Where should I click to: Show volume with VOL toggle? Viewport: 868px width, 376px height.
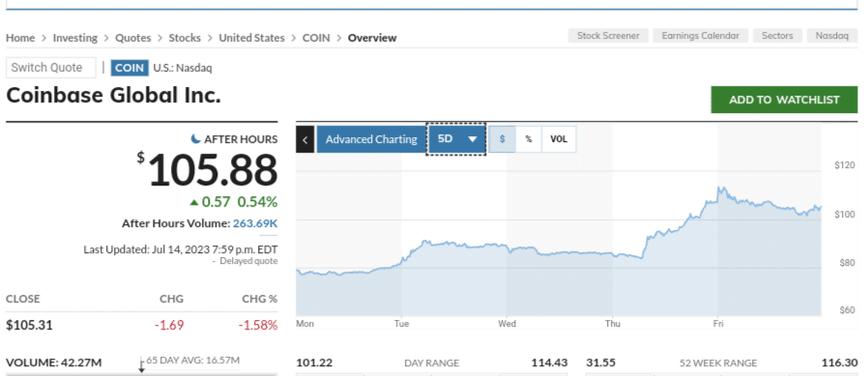pyautogui.click(x=559, y=139)
